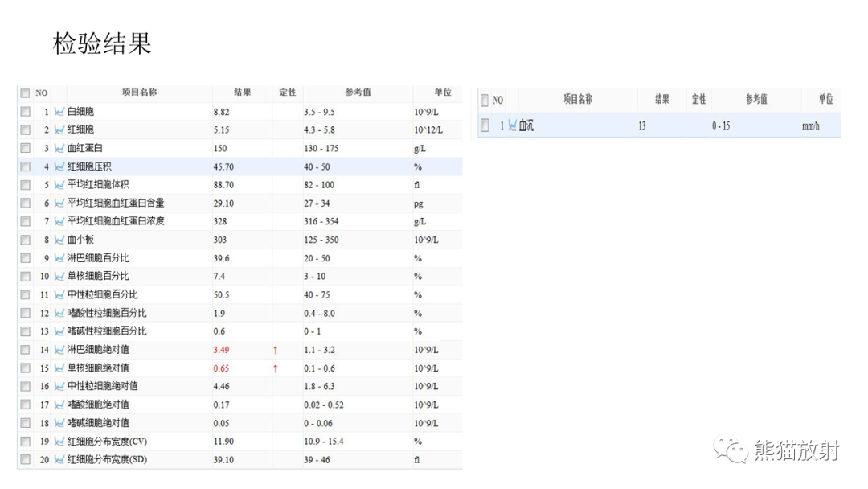Image resolution: width=868 pixels, height=489 pixels.
Task: Toggle select-all checkbox in right table header
Action: pos(485,101)
